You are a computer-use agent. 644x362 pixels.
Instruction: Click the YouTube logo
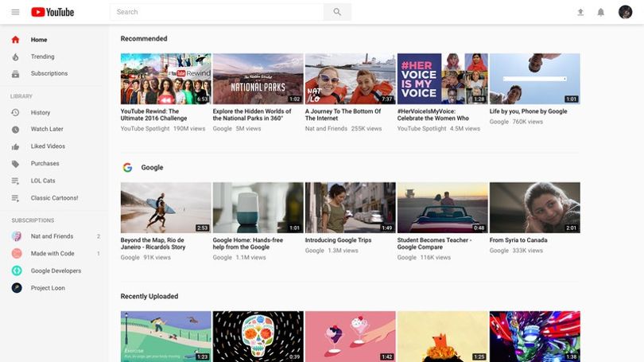52,12
